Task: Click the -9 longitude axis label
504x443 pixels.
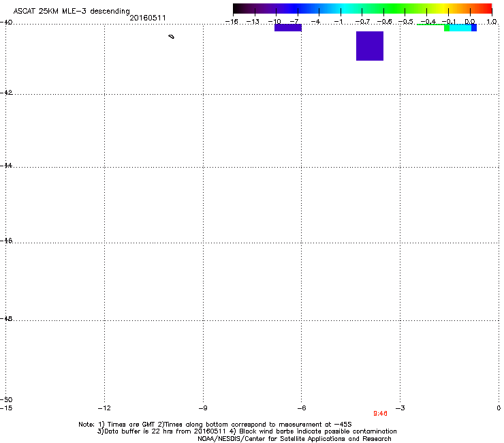Action: coord(203,408)
